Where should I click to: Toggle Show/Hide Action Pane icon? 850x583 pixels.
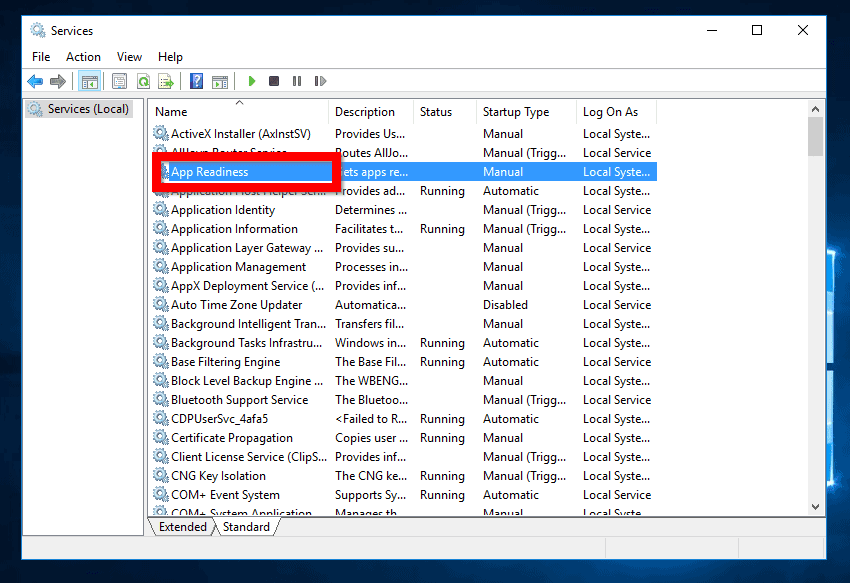(220, 82)
